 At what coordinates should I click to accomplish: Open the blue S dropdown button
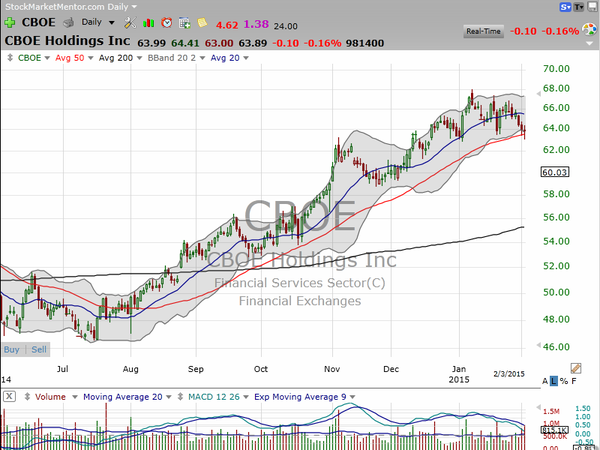[565, 7]
